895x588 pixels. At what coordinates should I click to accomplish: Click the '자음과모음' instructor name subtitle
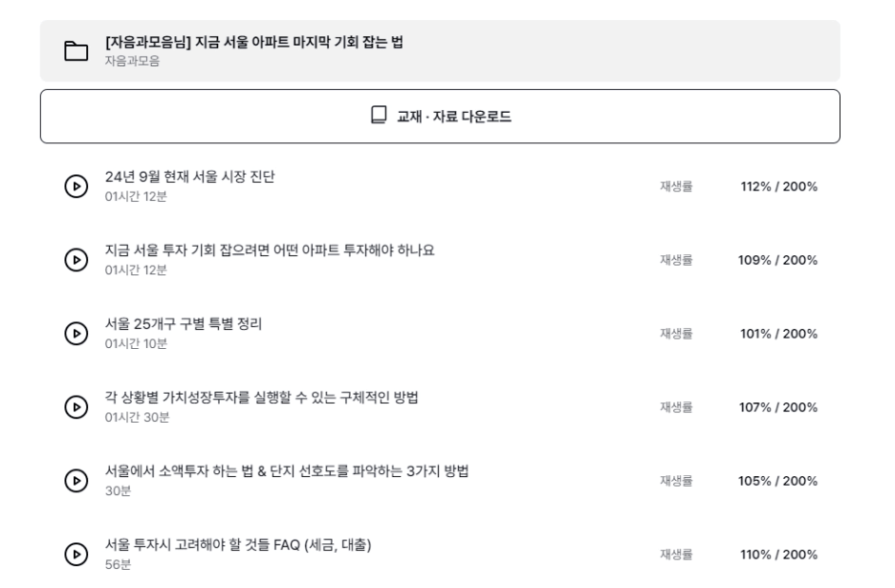132,61
